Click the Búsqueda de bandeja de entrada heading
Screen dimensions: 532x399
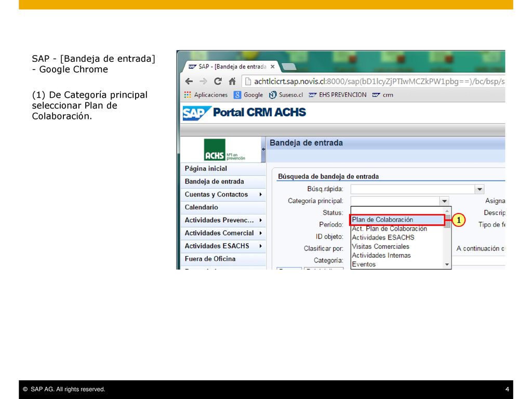pyautogui.click(x=328, y=177)
